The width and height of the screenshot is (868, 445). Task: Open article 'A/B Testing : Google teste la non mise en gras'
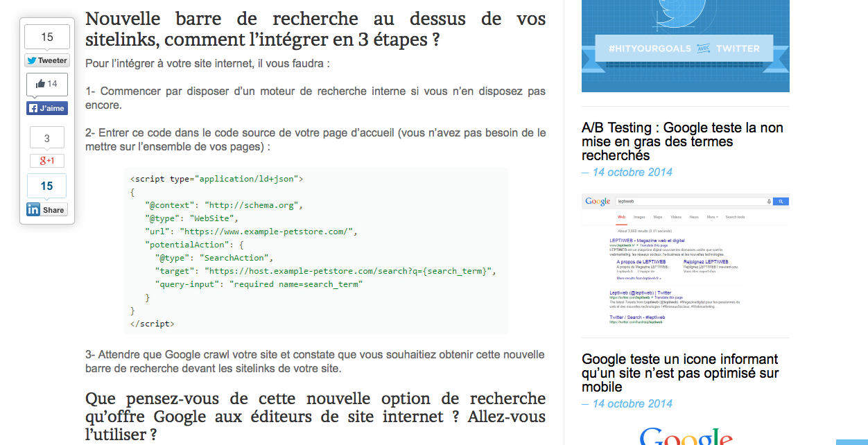(682, 141)
